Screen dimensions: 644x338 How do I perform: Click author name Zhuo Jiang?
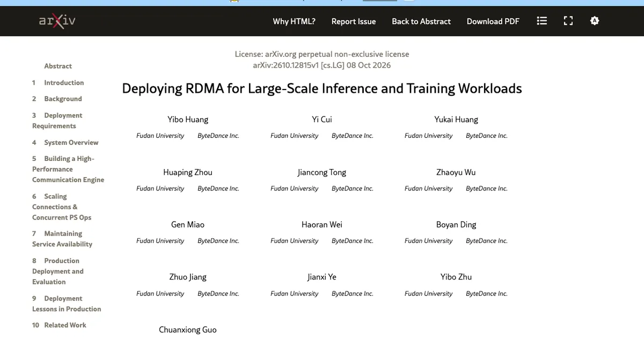[x=188, y=277]
